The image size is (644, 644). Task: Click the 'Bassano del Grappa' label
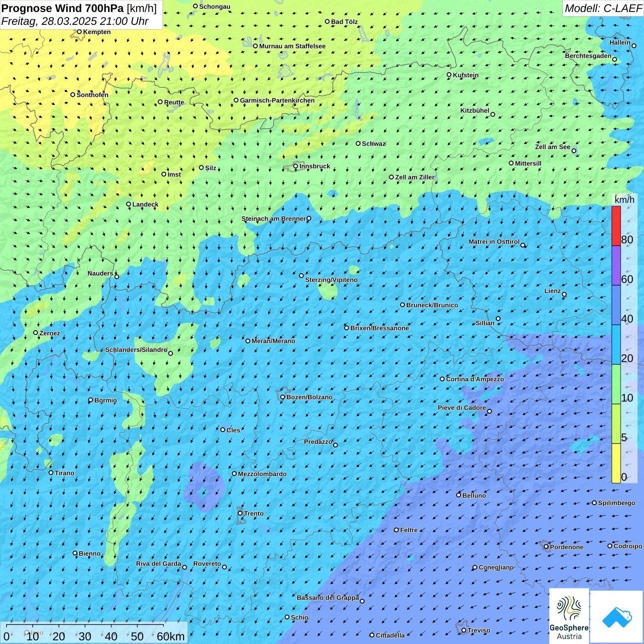pyautogui.click(x=328, y=598)
